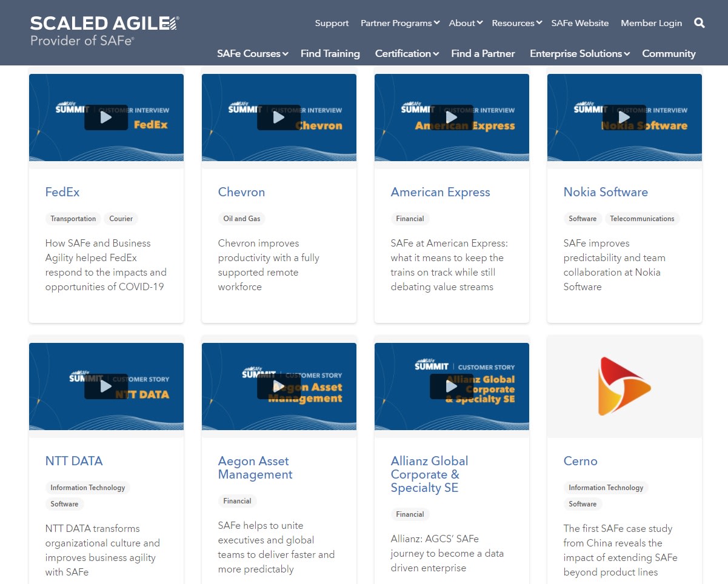Select Information Technology tag on NTT DATA card

[x=88, y=488]
